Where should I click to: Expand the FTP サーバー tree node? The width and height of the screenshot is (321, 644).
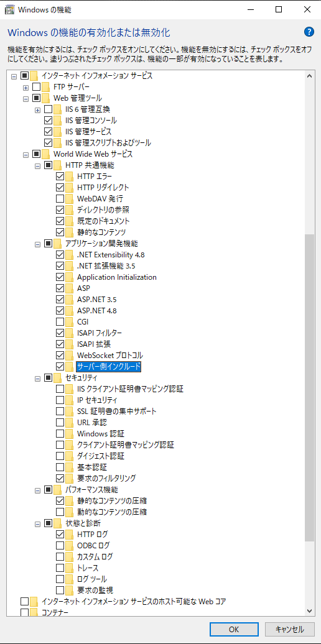(x=26, y=87)
